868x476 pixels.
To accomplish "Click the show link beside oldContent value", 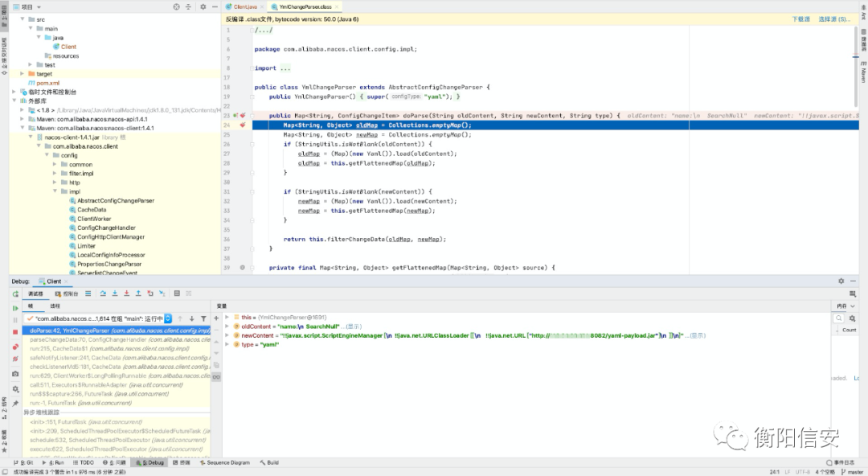I will [354, 327].
